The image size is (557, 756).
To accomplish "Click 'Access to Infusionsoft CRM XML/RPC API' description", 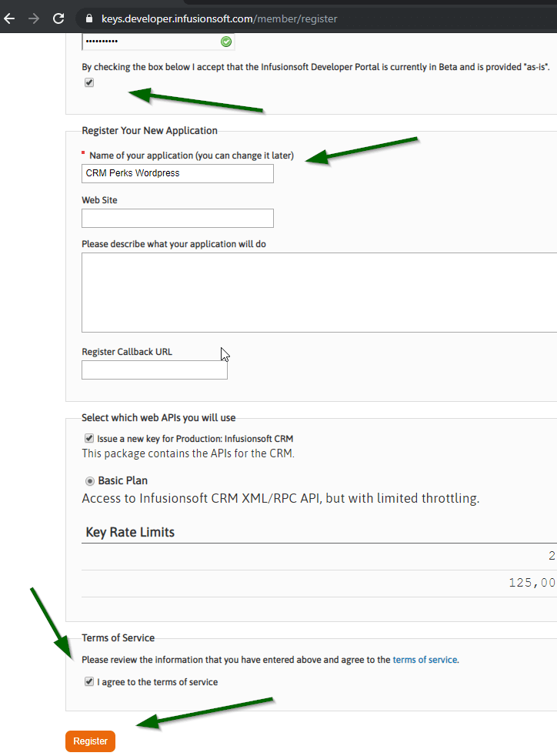I will 281,498.
